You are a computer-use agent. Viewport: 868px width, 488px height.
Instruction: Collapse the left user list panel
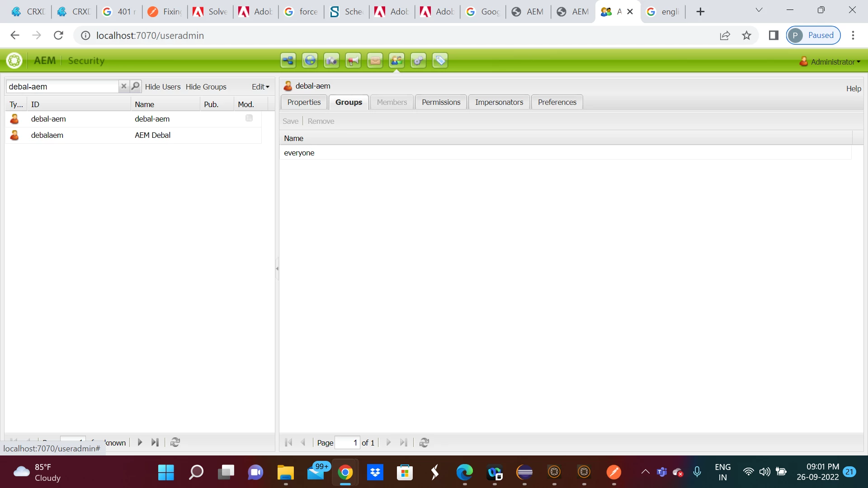point(277,268)
